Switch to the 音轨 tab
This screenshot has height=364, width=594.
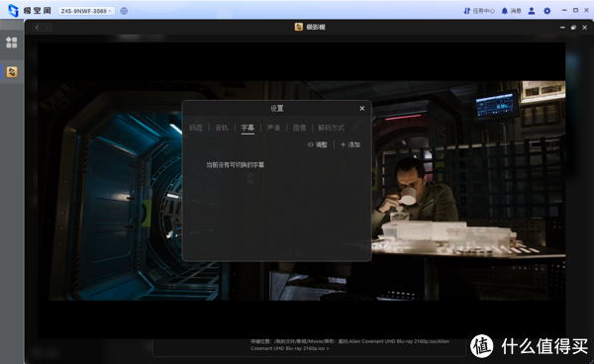222,128
